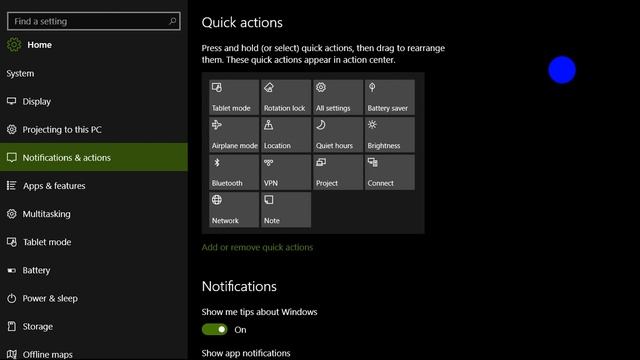Select Notifications & actions in sidebar
Viewport: 640px width, 360px height.
[x=93, y=158]
